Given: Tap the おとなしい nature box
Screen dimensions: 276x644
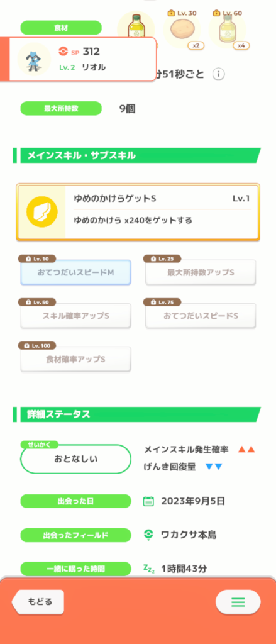Looking at the screenshot, I should (x=76, y=458).
